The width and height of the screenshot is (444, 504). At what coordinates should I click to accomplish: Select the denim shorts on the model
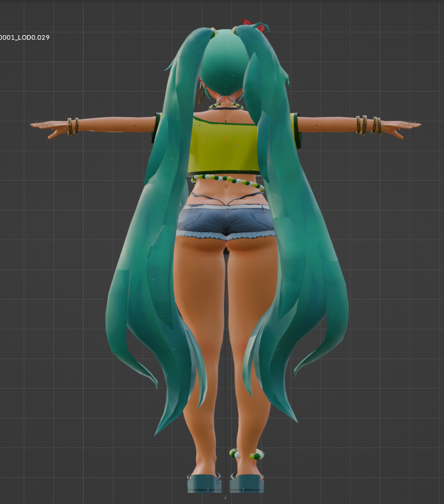coord(226,222)
